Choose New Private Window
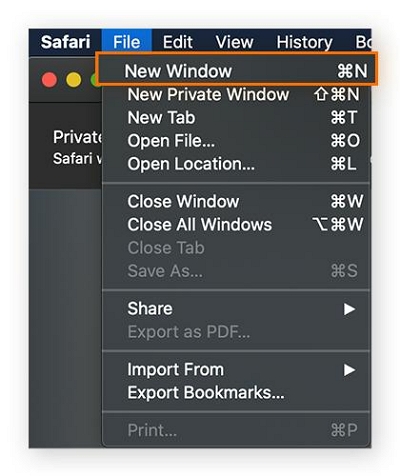The height and width of the screenshot is (476, 400). click(x=237, y=94)
